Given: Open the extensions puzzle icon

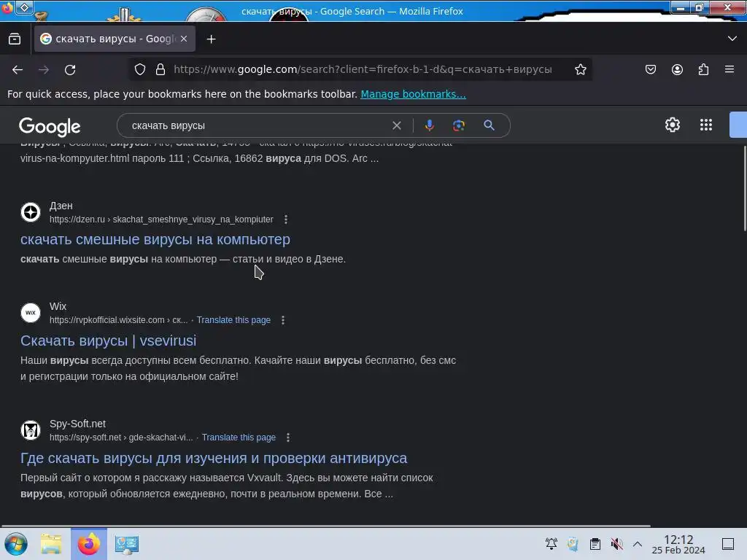Looking at the screenshot, I should 703,69.
